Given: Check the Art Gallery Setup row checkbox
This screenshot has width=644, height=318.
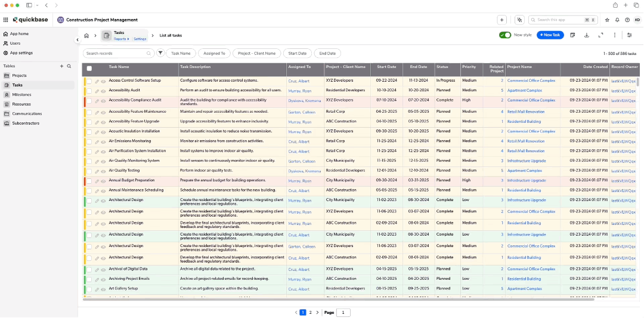Looking at the screenshot, I should point(89,289).
